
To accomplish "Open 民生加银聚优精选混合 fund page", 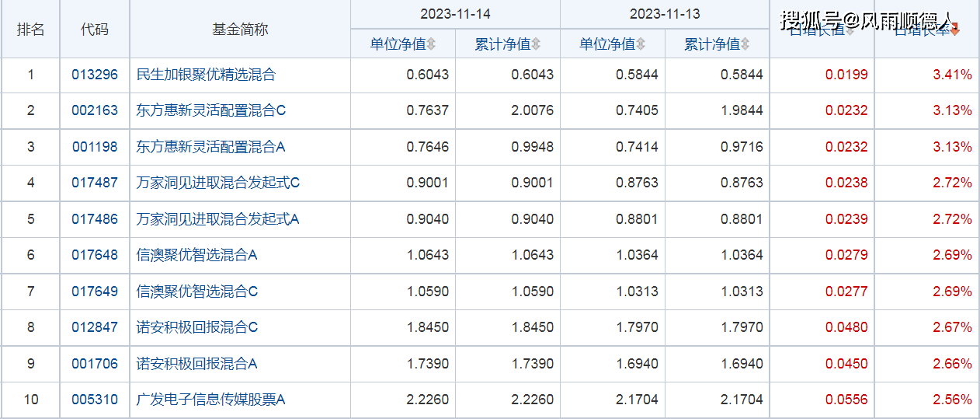I will pos(206,75).
